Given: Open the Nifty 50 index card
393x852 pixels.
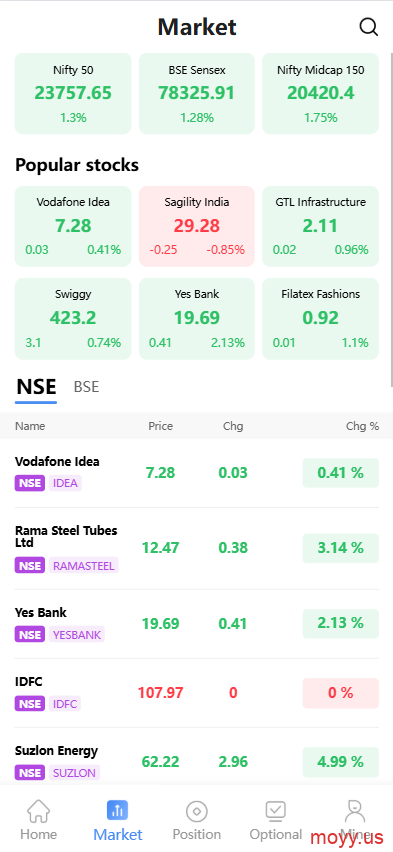Looking at the screenshot, I should click(73, 93).
